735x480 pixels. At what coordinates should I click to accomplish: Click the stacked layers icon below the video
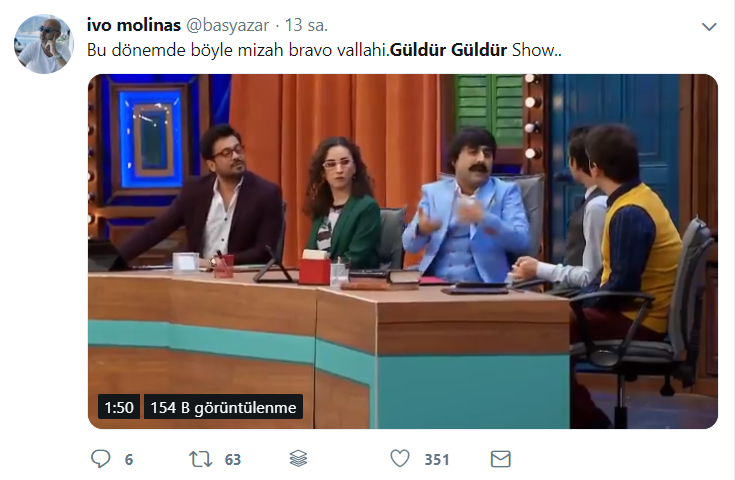[298, 458]
